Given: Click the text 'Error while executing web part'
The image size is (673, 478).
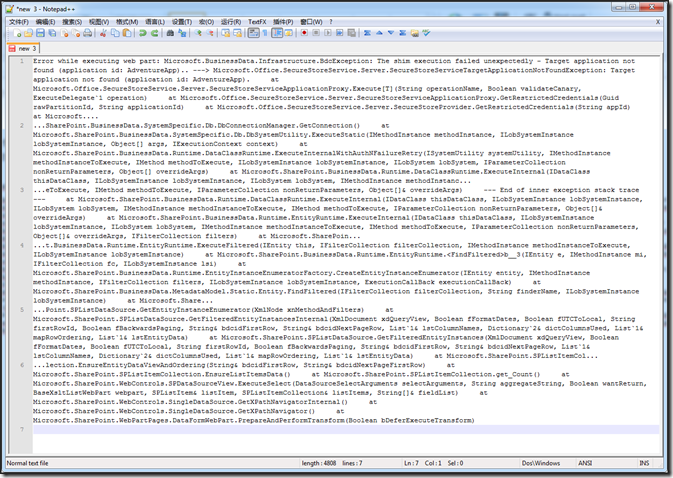Looking at the screenshot, I should click(x=95, y=61).
